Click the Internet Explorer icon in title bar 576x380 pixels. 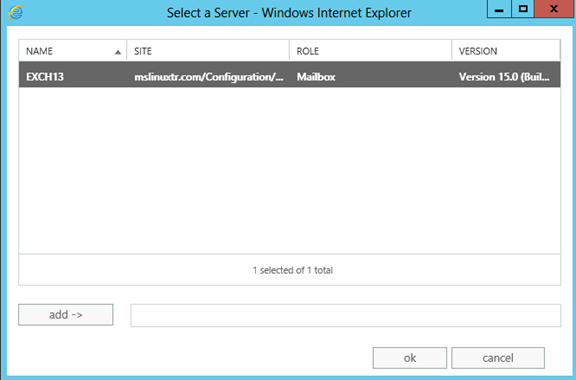[x=15, y=12]
